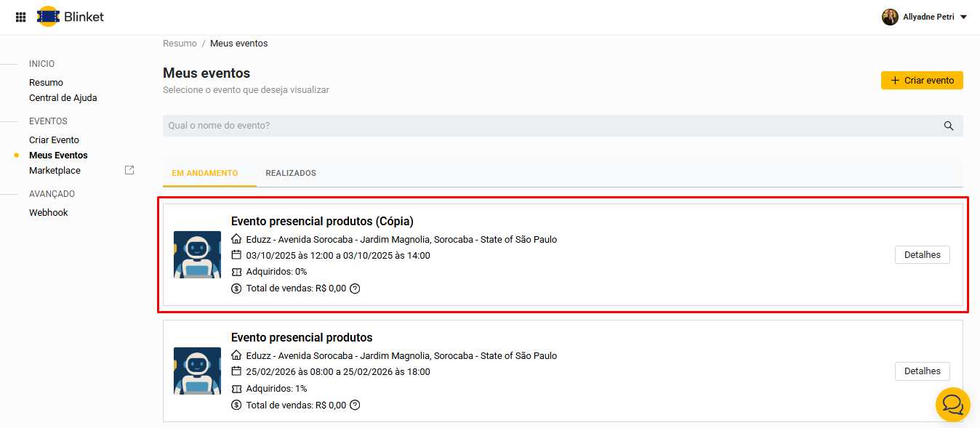The width and height of the screenshot is (980, 428).
Task: Focus the event name search field
Action: click(553, 126)
